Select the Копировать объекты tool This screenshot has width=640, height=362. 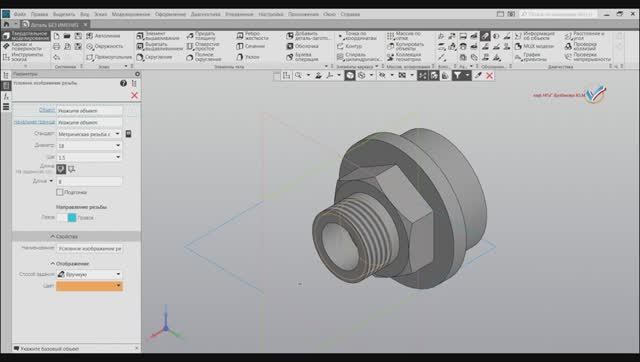(406, 47)
